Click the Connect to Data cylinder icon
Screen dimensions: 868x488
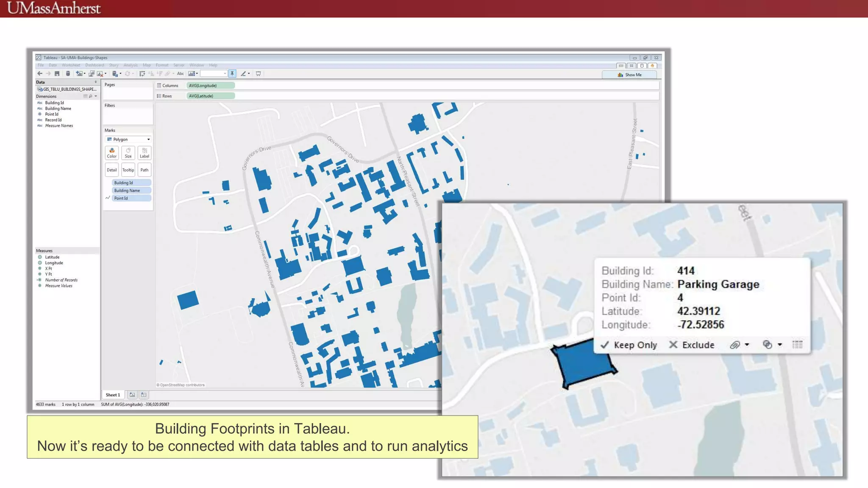point(68,73)
